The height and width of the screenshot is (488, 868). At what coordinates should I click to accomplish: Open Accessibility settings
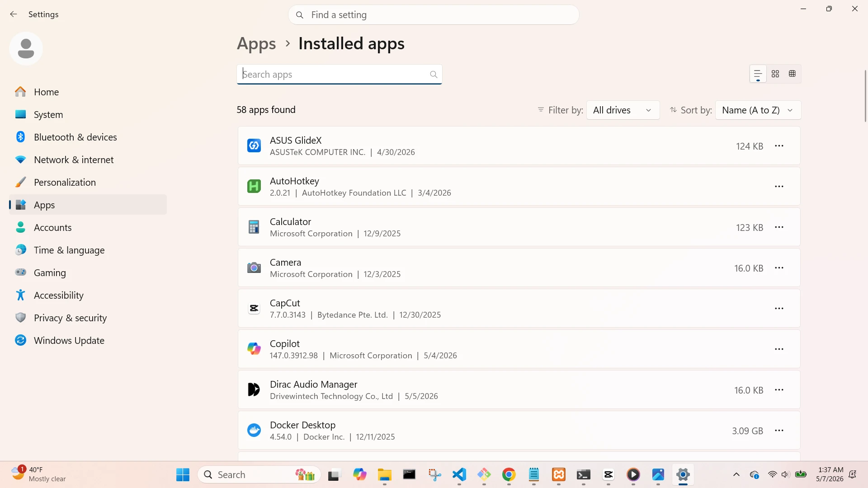tap(88, 295)
